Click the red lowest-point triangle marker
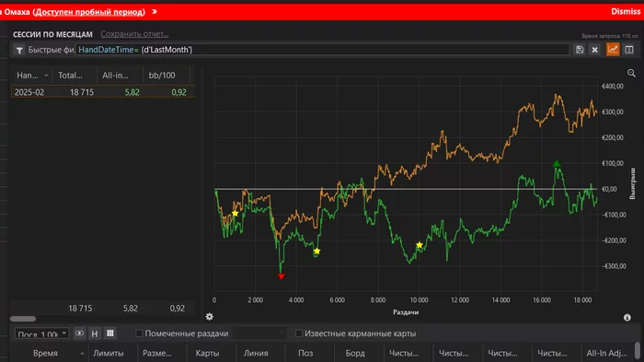The height and width of the screenshot is (362, 644). click(281, 276)
